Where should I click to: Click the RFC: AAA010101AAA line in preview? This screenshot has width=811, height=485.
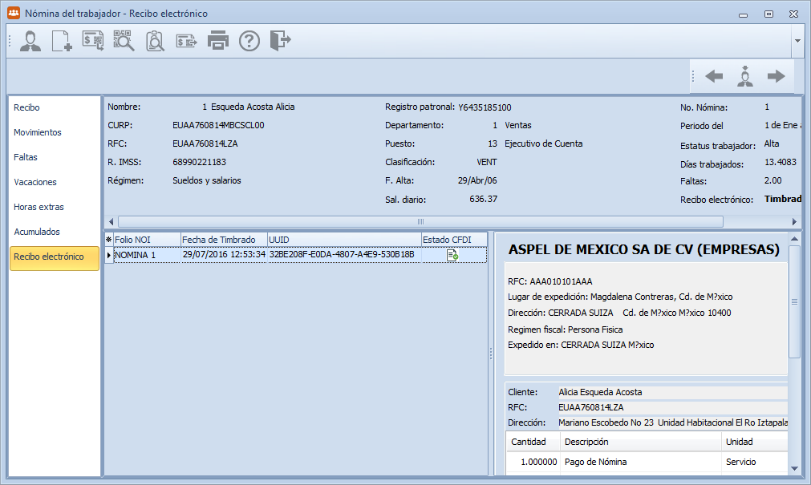click(550, 282)
